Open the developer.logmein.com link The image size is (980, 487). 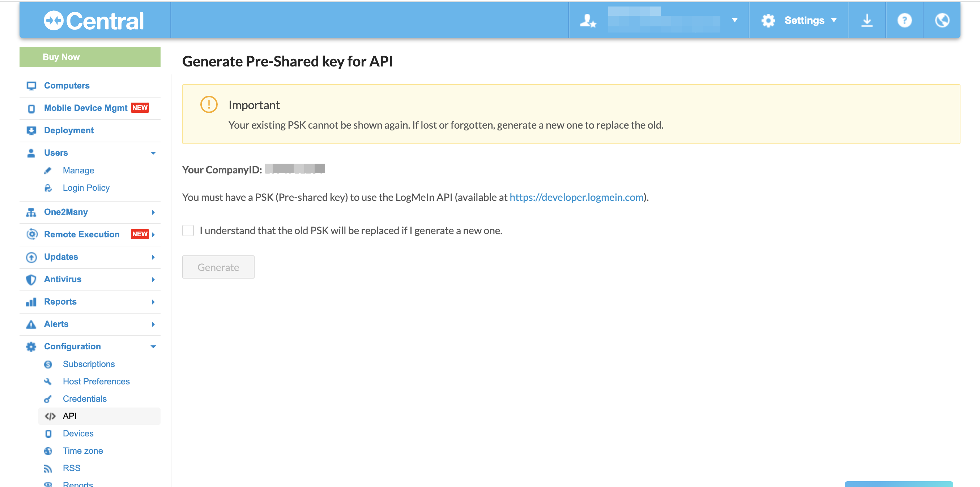[x=576, y=197]
